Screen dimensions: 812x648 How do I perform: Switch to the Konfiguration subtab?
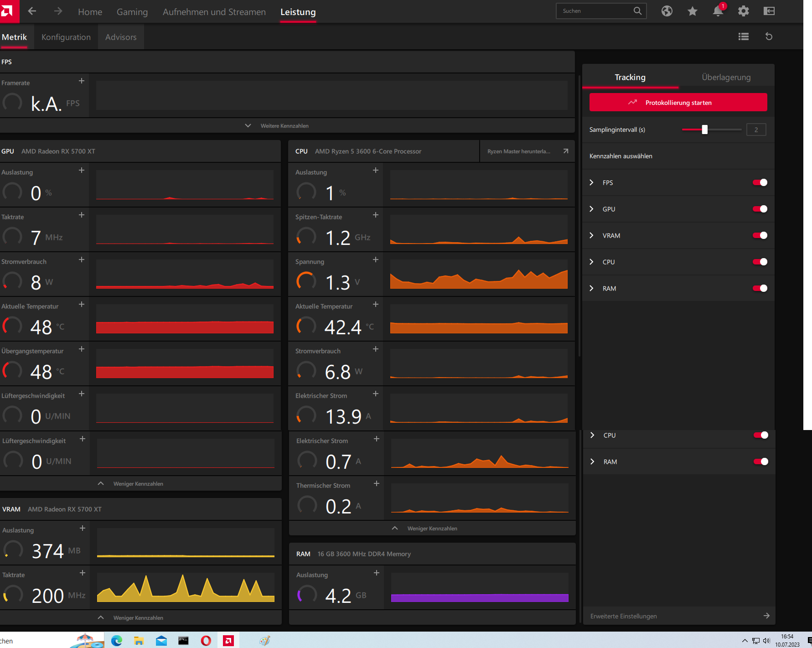point(66,37)
